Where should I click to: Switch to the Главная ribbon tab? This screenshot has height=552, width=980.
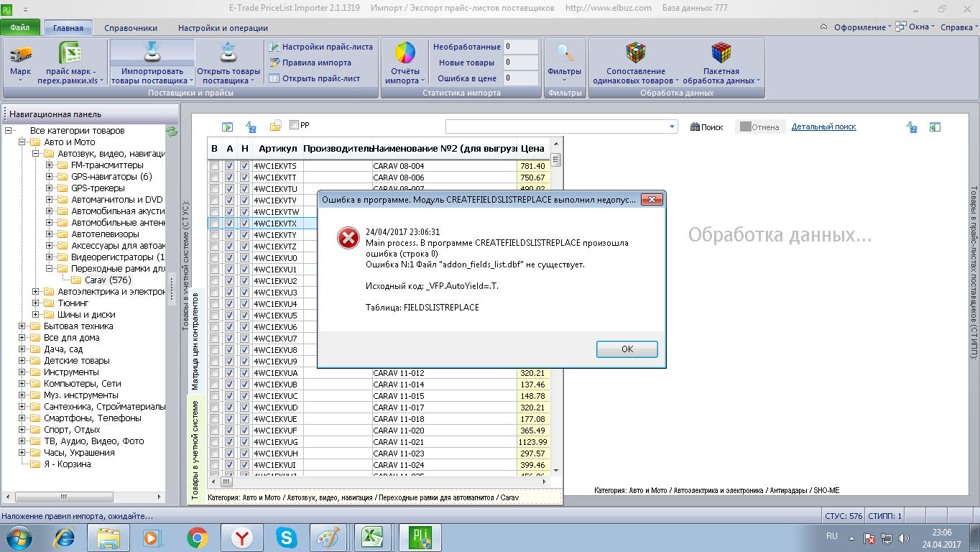click(x=68, y=28)
